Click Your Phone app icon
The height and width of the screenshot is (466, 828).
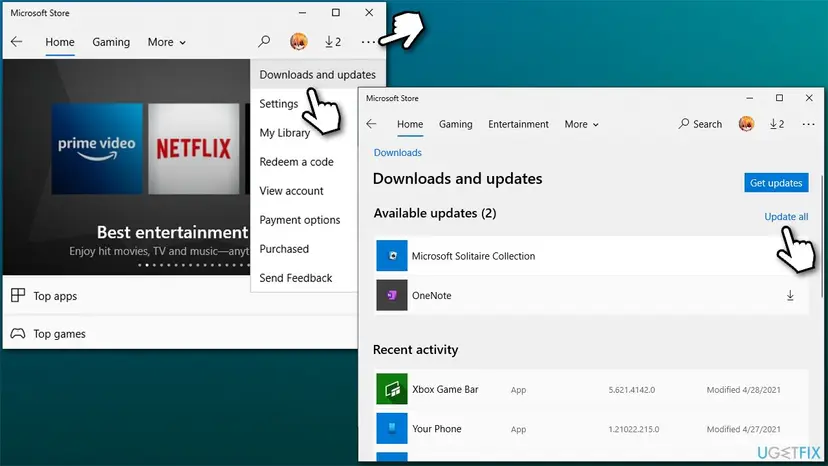[392, 428]
